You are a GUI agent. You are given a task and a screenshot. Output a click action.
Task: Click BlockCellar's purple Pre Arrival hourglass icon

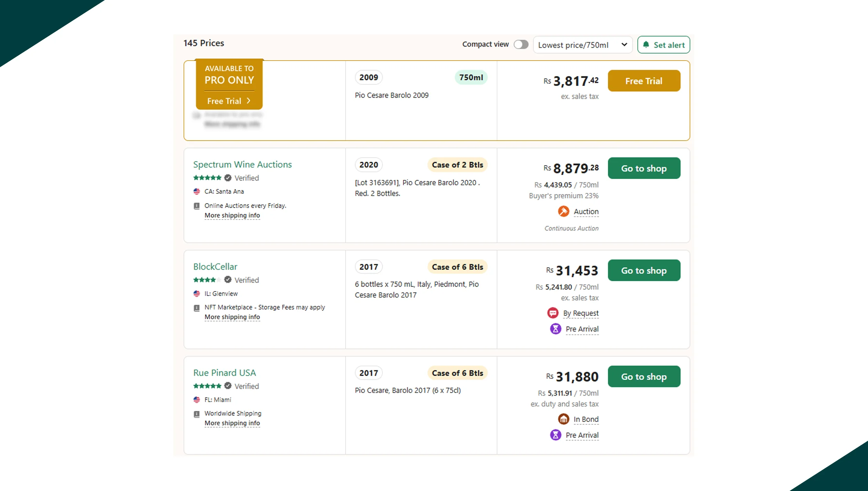[556, 329]
